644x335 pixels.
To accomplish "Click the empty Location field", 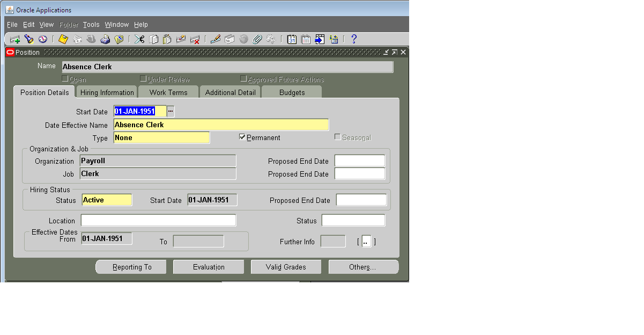I will 158,220.
